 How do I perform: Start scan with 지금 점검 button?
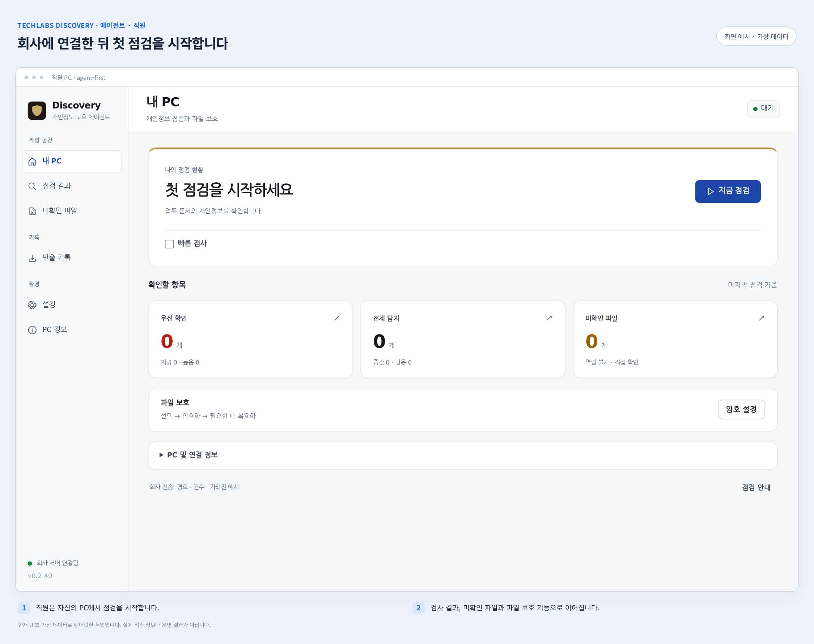tap(728, 191)
